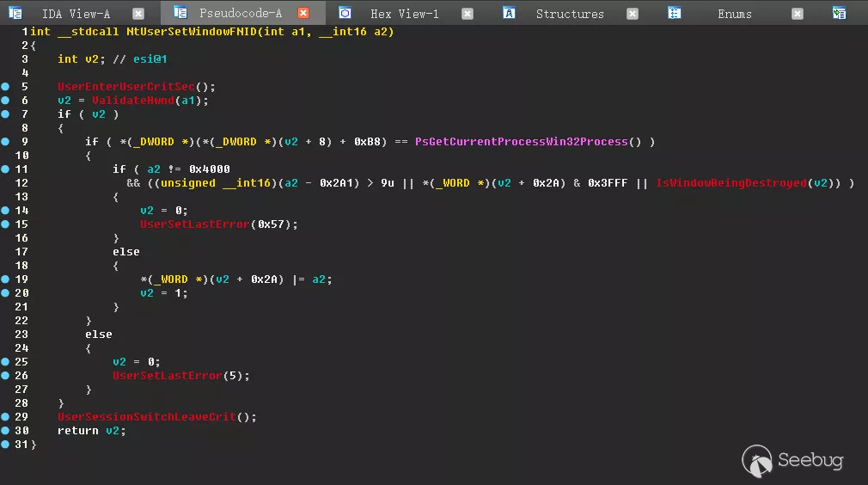Switch to the Structures tab

(x=570, y=14)
